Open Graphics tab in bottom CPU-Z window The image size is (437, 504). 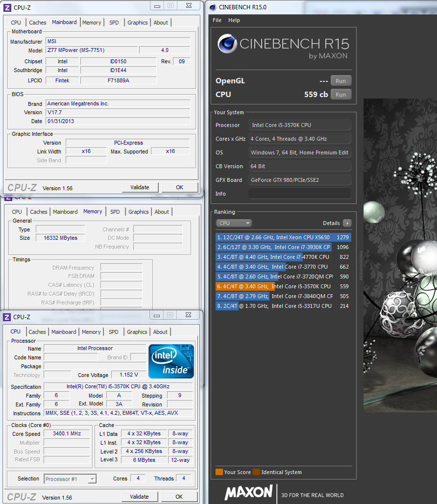point(137,332)
